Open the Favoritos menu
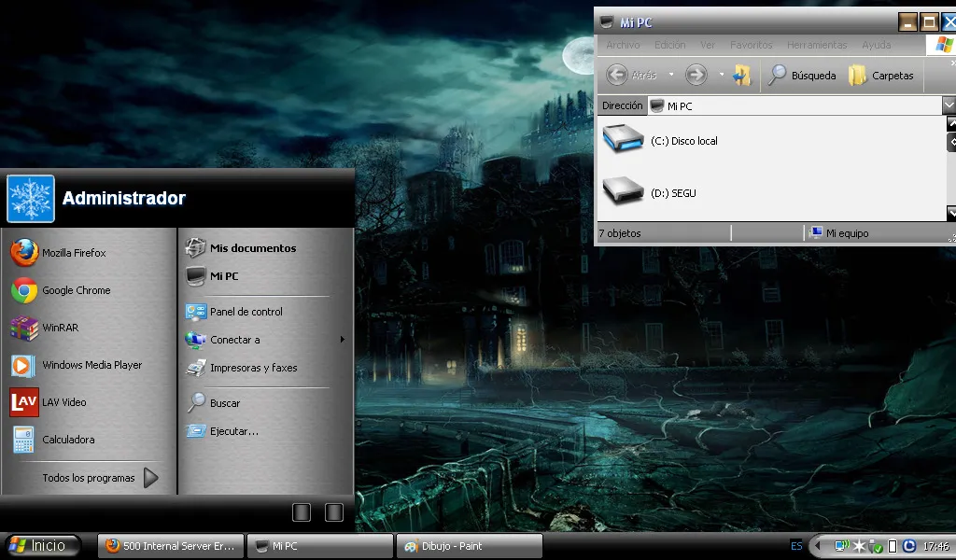956x560 pixels. 751,45
